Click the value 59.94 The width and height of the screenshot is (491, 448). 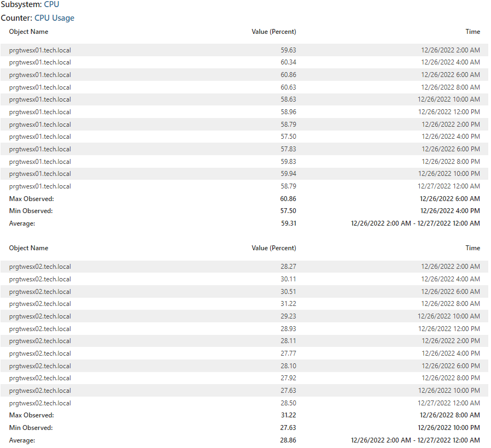pos(288,174)
